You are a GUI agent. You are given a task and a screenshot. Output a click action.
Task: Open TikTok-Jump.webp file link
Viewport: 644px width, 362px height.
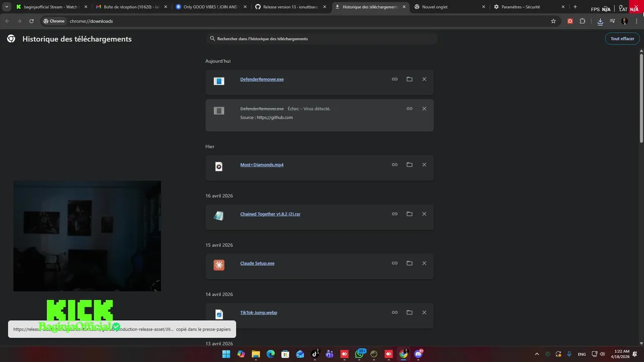(259, 313)
